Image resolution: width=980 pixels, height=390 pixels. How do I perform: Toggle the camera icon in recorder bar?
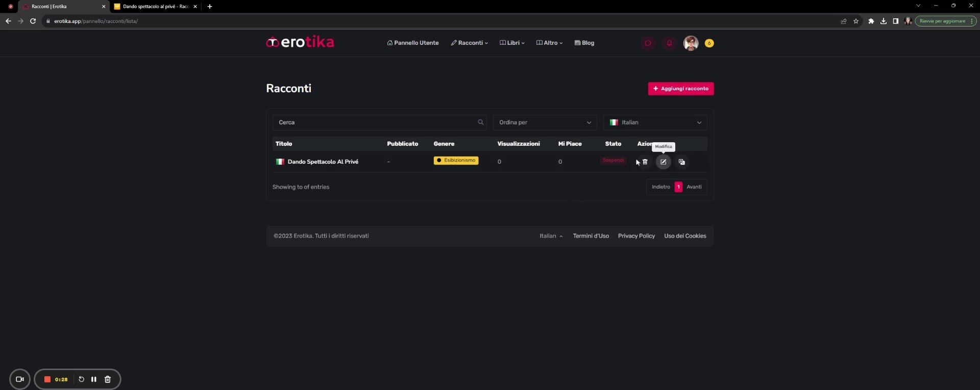(20, 379)
